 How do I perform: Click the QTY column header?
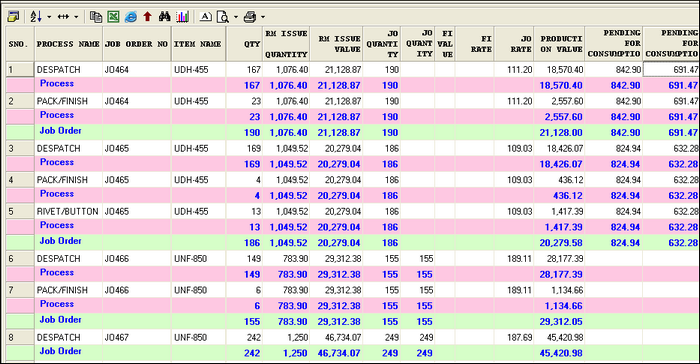[x=245, y=44]
